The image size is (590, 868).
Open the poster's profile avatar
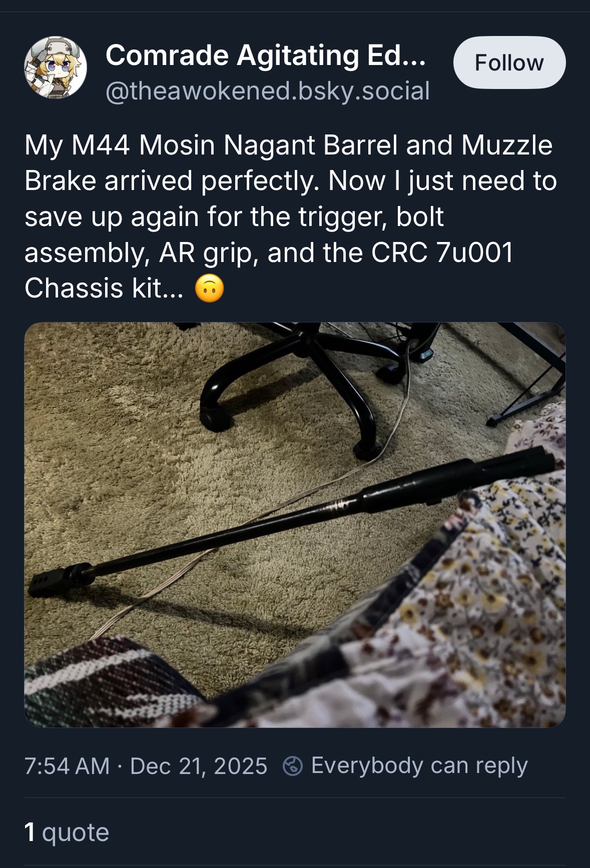[56, 67]
